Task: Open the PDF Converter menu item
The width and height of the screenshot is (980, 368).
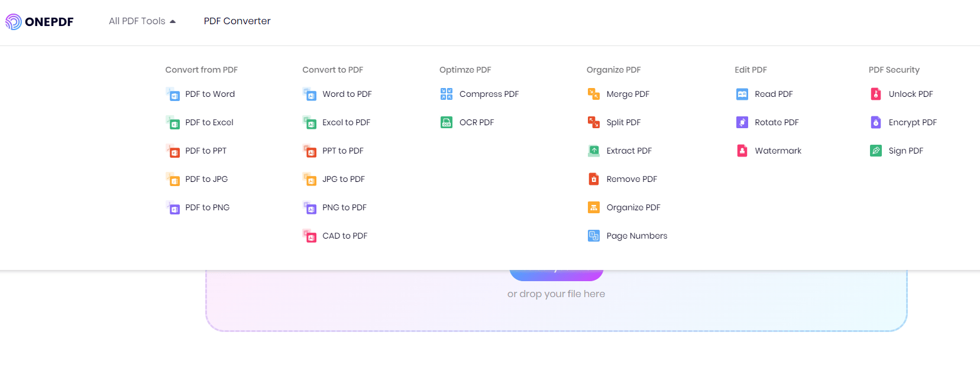Action: point(237,21)
